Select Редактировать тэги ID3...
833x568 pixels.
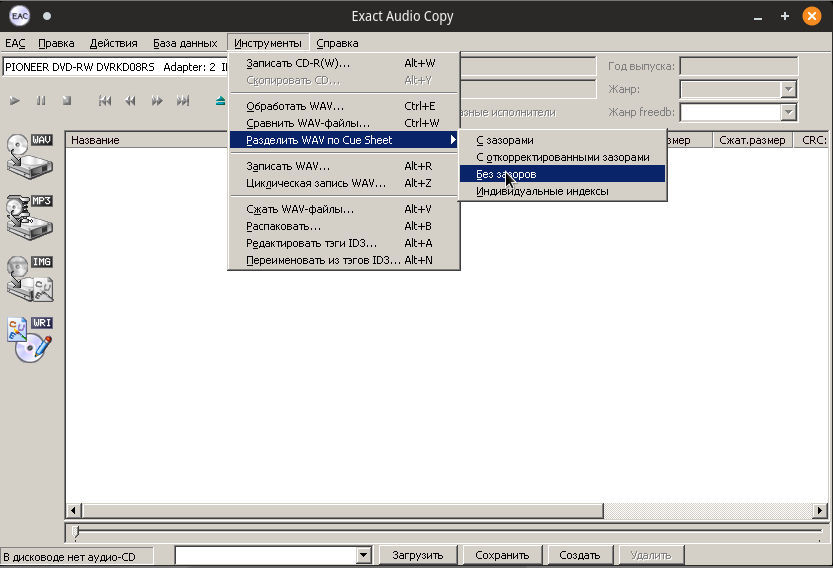(x=344, y=243)
